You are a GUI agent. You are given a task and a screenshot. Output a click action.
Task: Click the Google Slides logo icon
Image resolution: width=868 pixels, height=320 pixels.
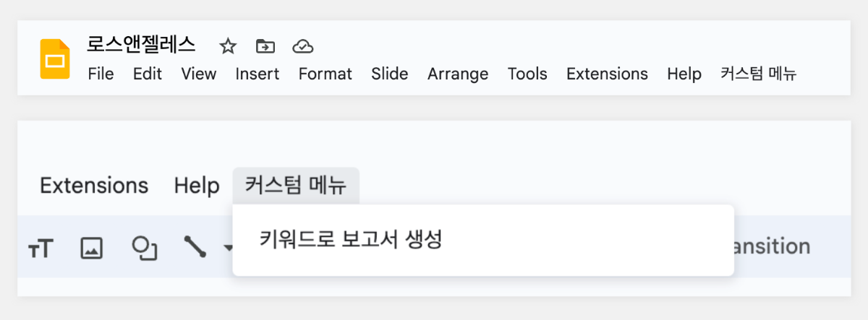click(x=55, y=59)
